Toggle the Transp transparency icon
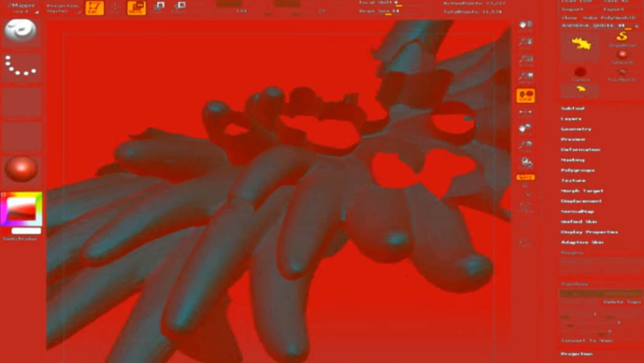Image resolution: width=644 pixels, height=363 pixels. (525, 207)
